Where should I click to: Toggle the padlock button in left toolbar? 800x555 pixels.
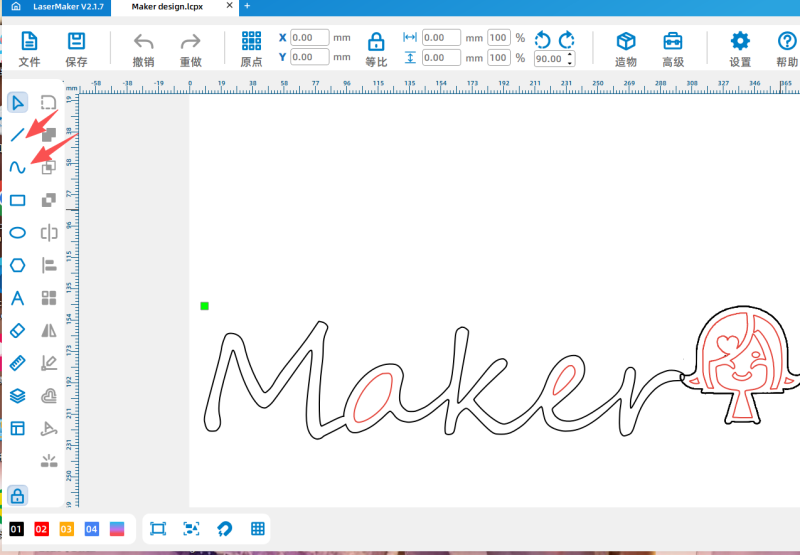(17, 495)
